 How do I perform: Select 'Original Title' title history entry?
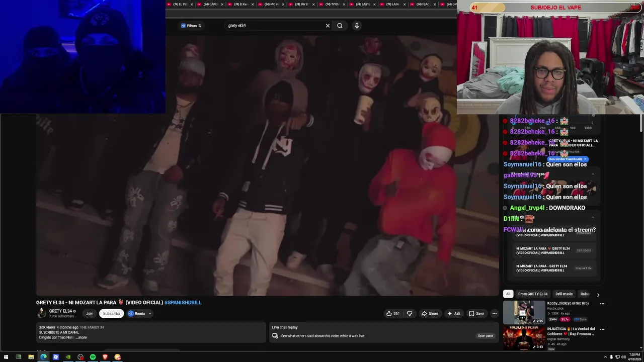554,268
